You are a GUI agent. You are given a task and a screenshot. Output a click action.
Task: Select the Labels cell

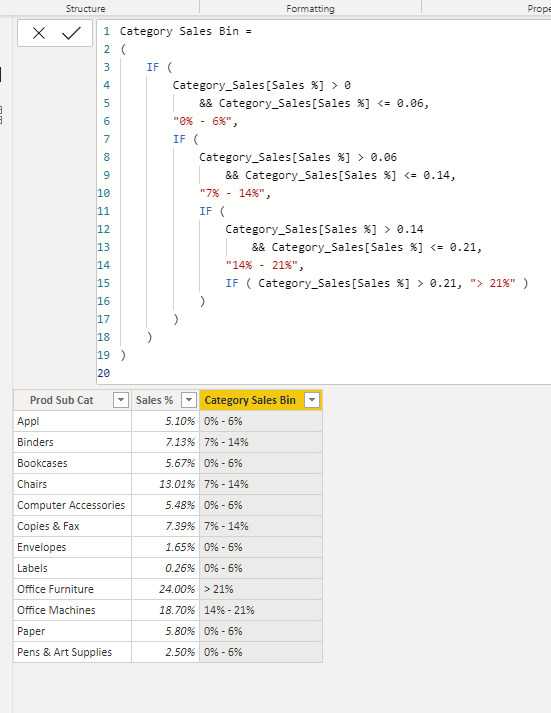click(x=72, y=568)
